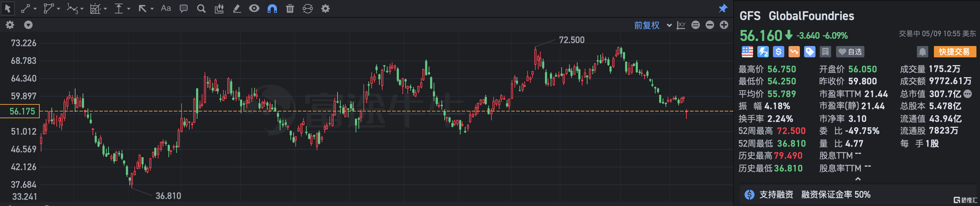Click the current price 56.160

point(761,36)
